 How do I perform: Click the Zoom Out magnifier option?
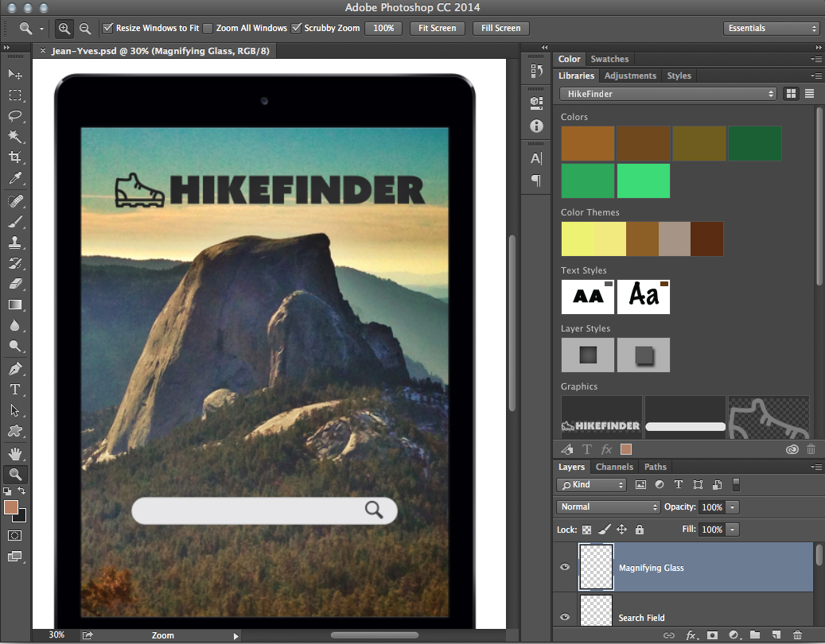point(84,29)
